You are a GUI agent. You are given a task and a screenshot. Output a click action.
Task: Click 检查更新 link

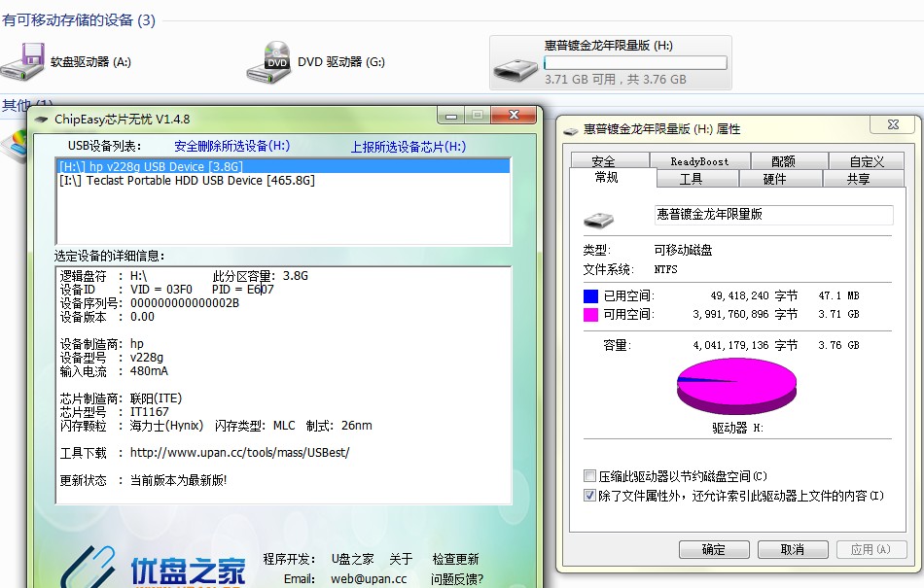click(x=455, y=559)
